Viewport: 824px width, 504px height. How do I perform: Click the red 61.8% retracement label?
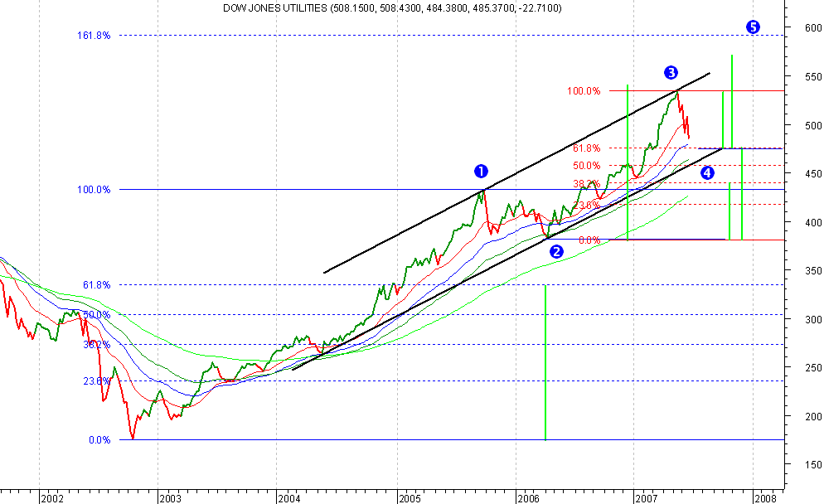tap(586, 148)
